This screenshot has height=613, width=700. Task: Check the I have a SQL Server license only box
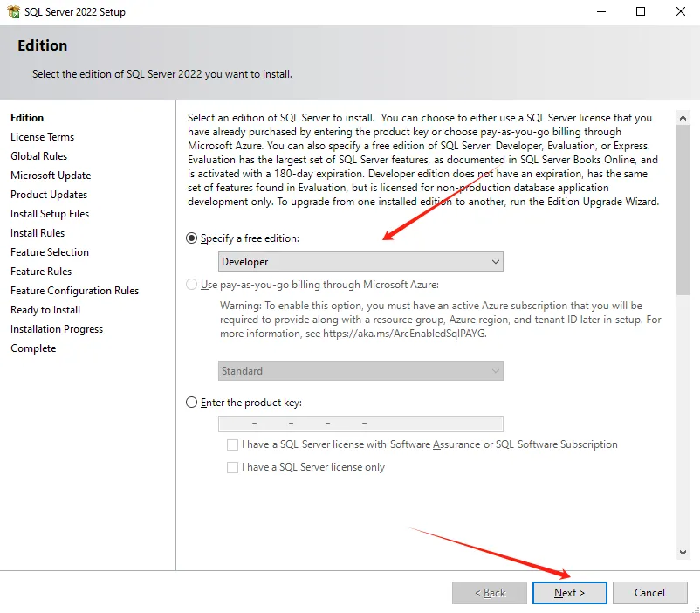point(232,467)
